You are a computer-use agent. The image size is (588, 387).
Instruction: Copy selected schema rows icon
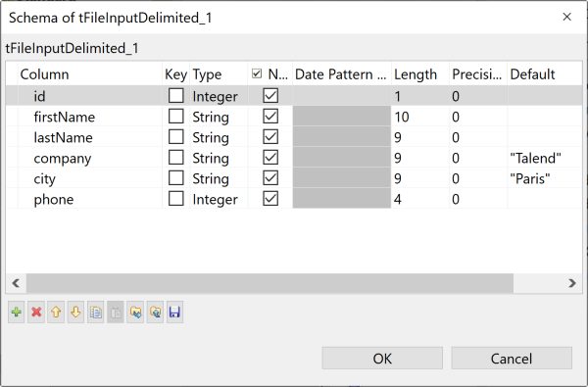[x=96, y=312]
